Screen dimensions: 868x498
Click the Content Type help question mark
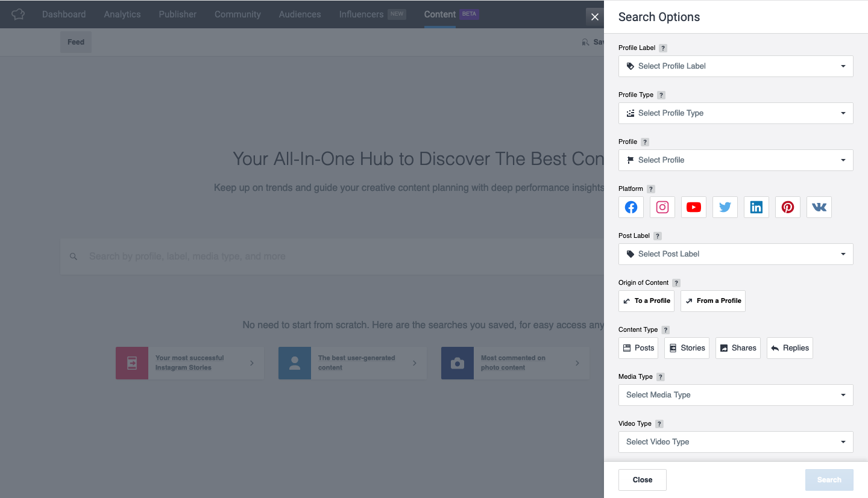(x=665, y=330)
